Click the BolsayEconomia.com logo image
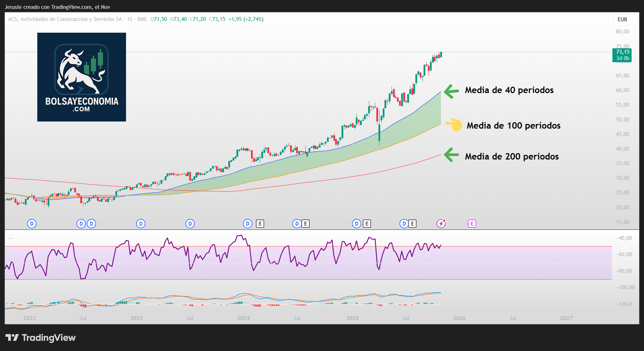 tap(82, 77)
